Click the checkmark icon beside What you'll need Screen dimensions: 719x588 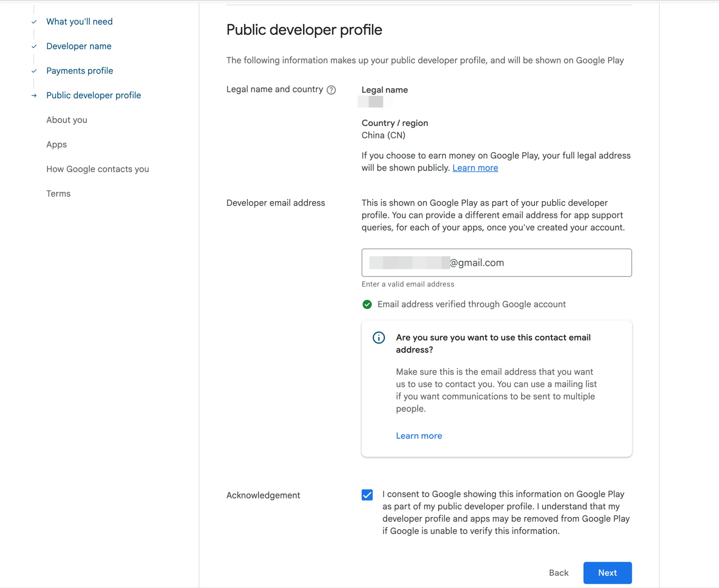coord(34,21)
